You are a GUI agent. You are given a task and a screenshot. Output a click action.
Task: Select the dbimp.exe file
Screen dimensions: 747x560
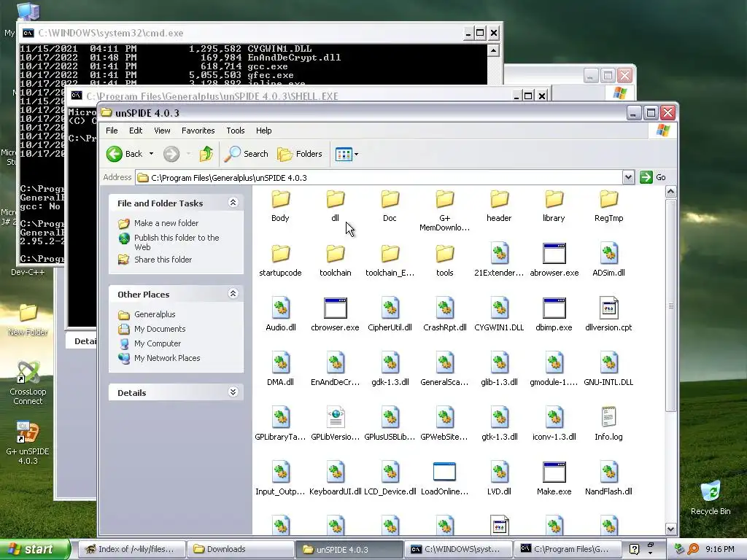[554, 315]
